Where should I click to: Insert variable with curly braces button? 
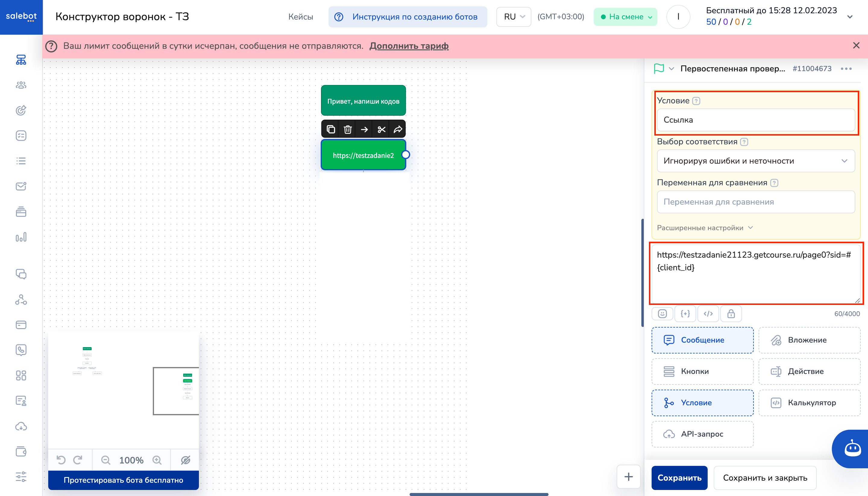click(x=685, y=314)
